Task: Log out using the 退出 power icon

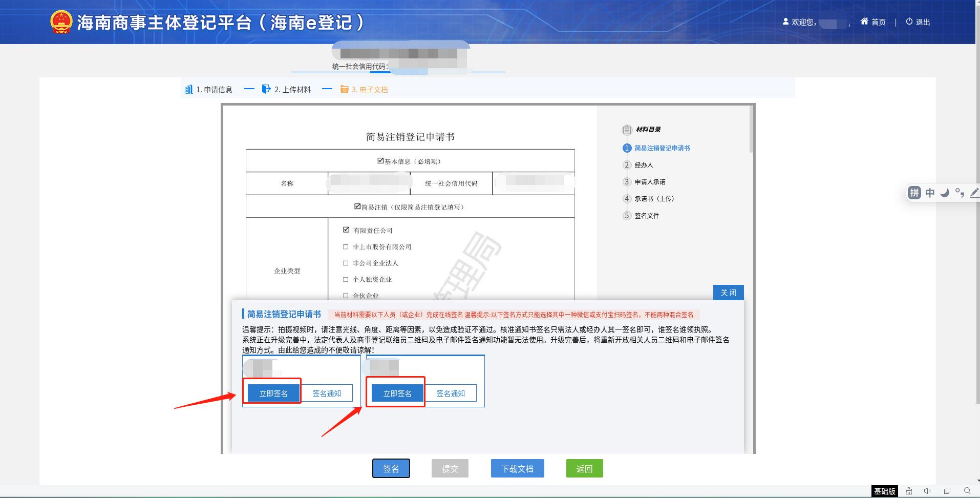Action: point(918,22)
